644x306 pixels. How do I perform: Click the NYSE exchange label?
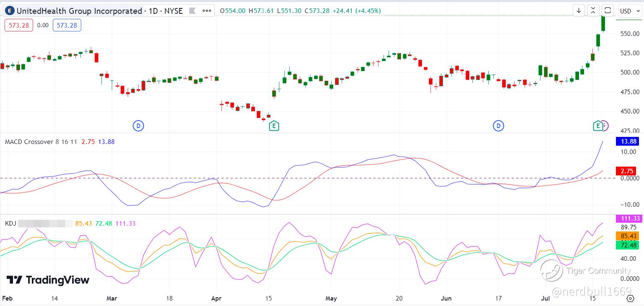tap(173, 11)
